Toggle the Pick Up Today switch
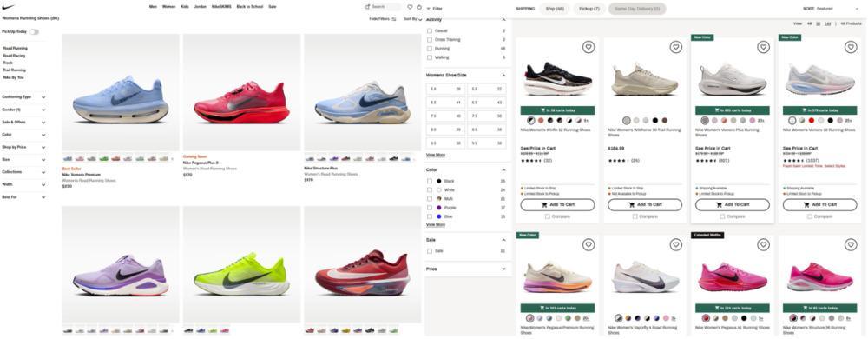The height and width of the screenshot is (339, 868). coord(34,32)
